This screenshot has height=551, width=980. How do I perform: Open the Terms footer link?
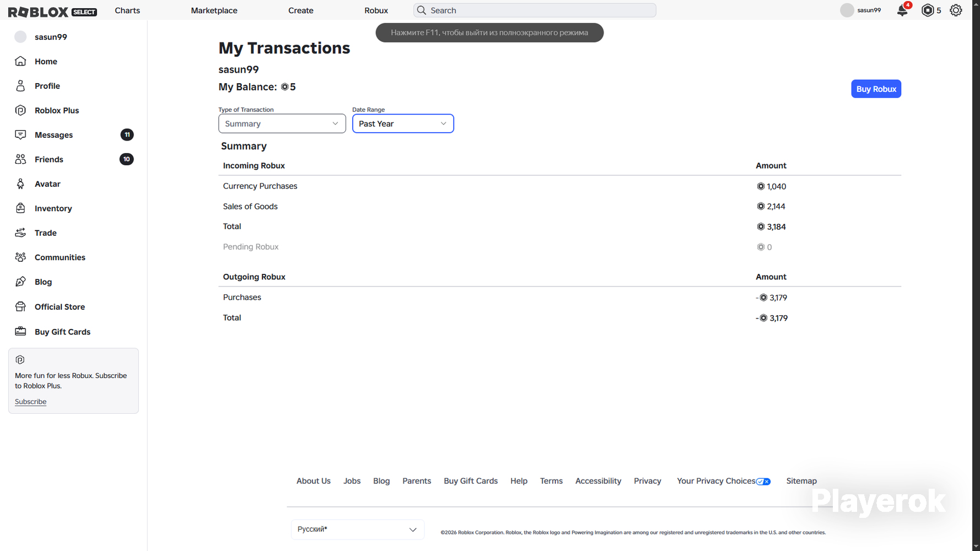551,481
